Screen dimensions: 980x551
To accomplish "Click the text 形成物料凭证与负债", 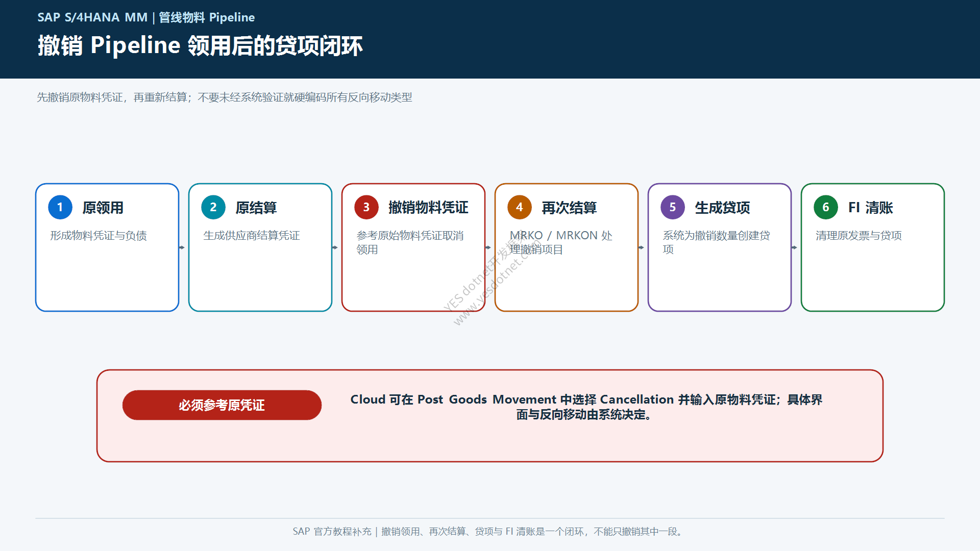I will coord(99,235).
